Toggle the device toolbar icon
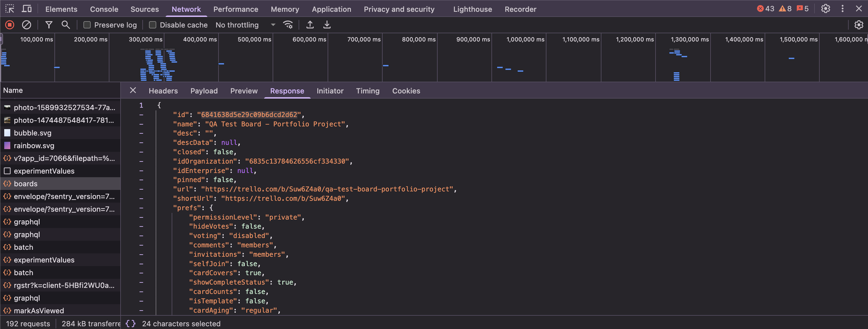 27,9
